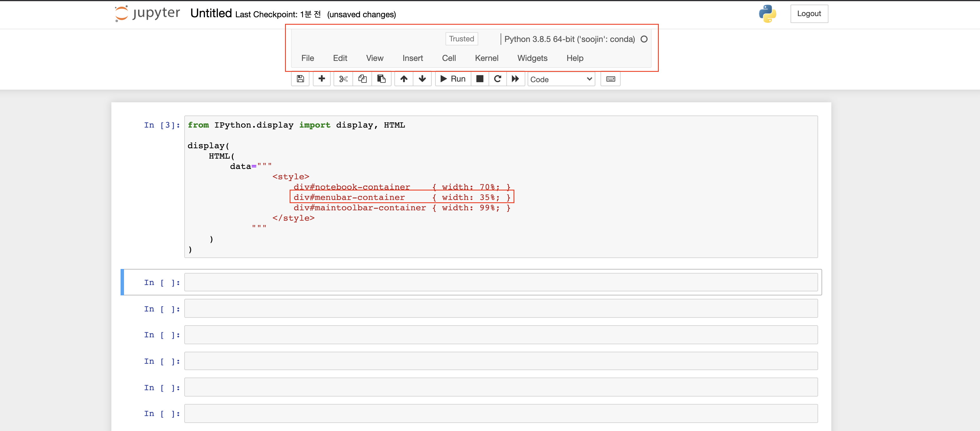Move selected cell up arrow

(404, 79)
